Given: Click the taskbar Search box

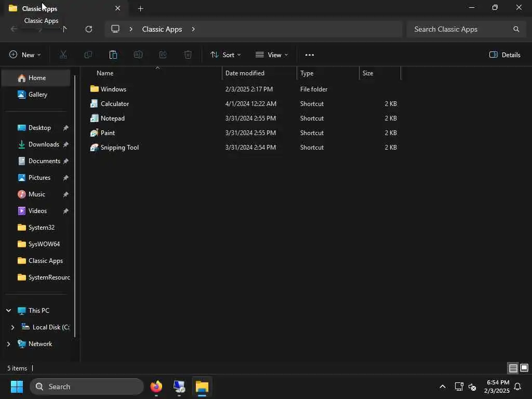Looking at the screenshot, I should [87, 387].
